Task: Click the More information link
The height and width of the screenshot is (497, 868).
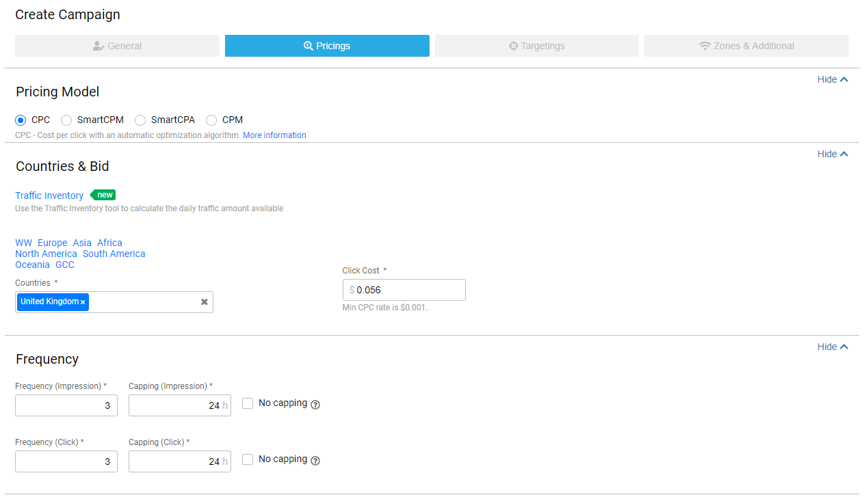Action: [x=274, y=135]
